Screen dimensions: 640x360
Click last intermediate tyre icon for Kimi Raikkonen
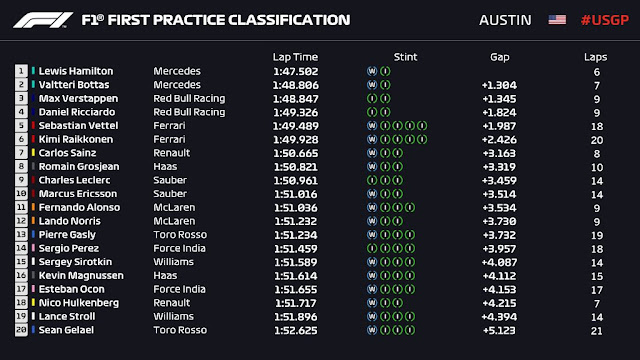pyautogui.click(x=422, y=139)
